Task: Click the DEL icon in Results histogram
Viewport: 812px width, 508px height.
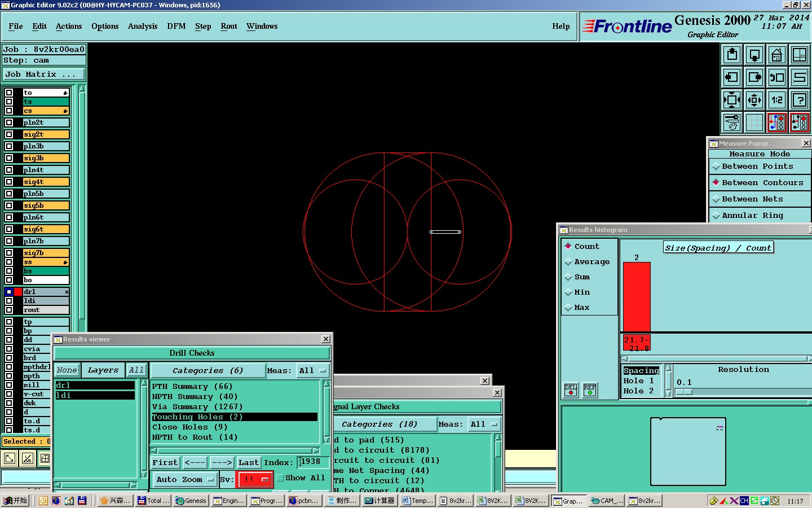Action: click(571, 389)
